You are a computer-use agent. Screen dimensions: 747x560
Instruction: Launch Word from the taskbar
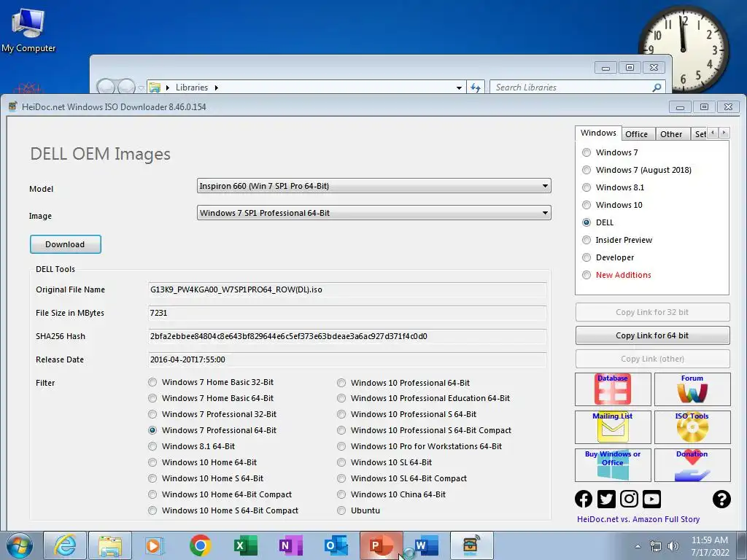tap(425, 545)
